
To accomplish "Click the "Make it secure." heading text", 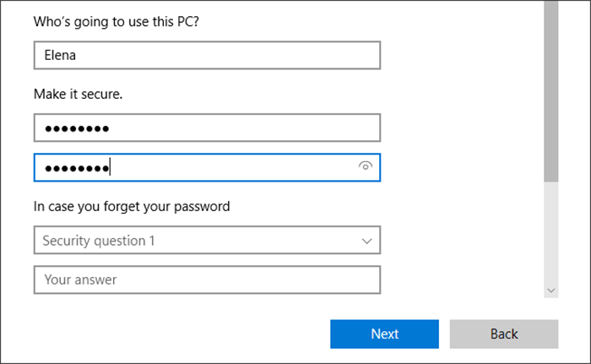I will tap(78, 95).
